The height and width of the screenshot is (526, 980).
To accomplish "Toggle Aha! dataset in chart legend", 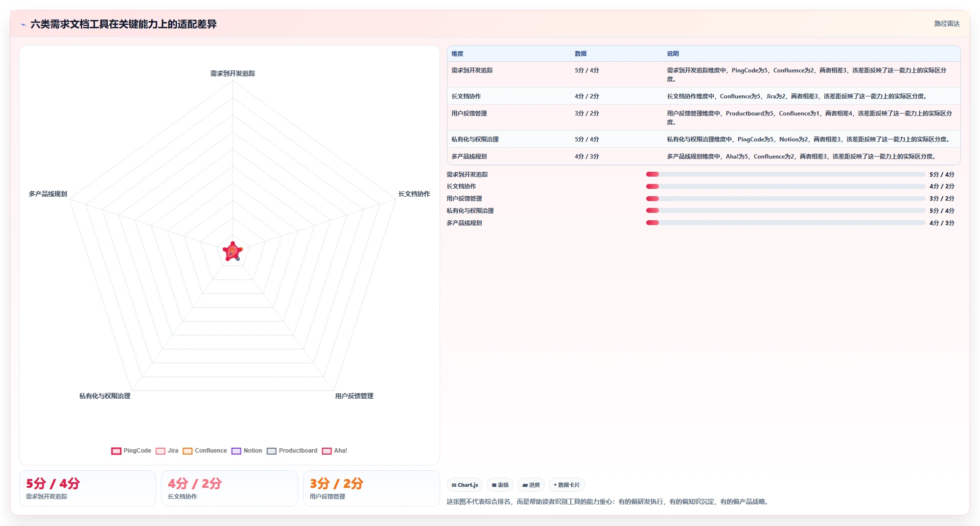I will 334,451.
